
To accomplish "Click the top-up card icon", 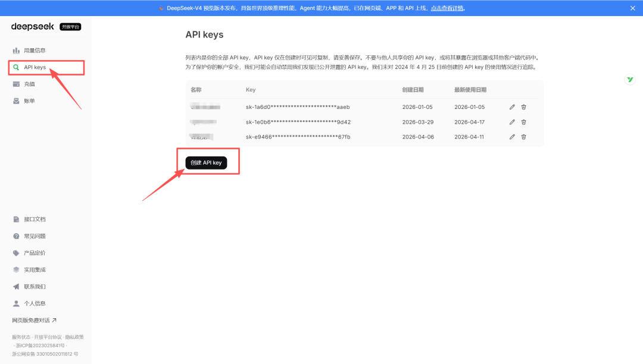I will 16,84.
